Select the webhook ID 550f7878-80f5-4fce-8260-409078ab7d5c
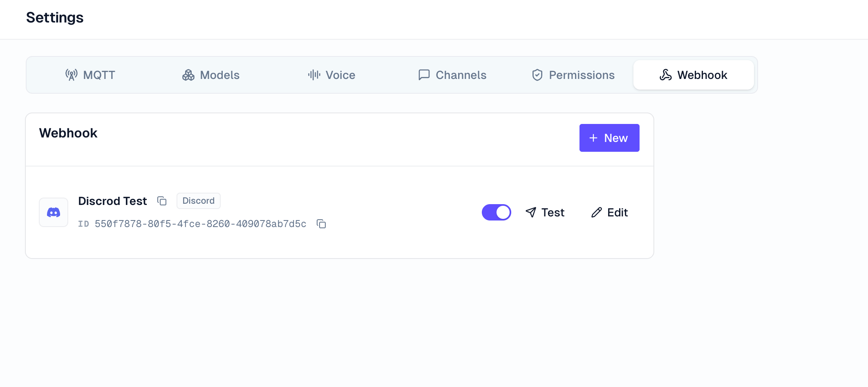 click(200, 224)
